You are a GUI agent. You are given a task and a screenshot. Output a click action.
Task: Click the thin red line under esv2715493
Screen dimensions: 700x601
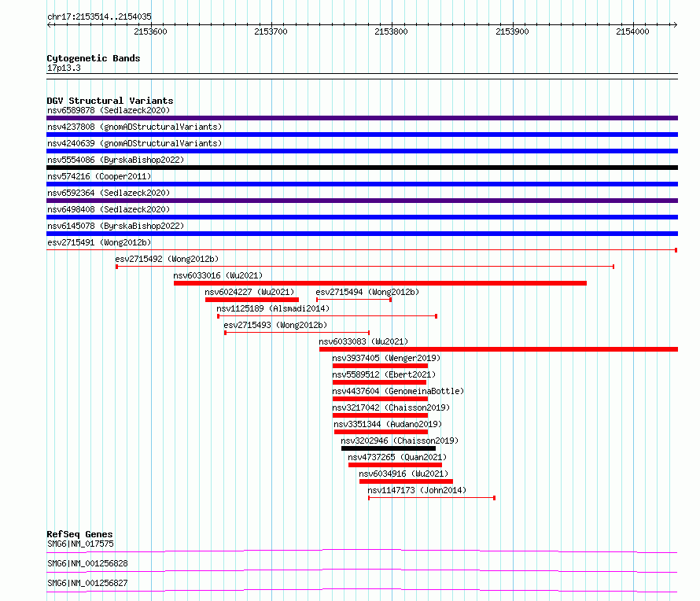point(297,333)
